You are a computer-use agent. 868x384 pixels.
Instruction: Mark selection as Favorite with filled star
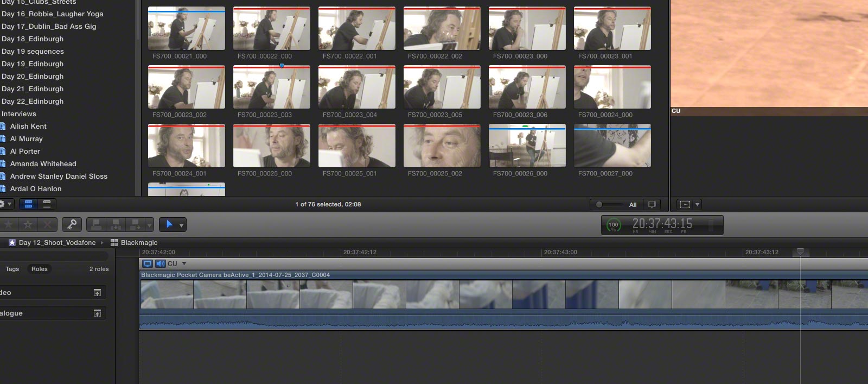(x=8, y=224)
